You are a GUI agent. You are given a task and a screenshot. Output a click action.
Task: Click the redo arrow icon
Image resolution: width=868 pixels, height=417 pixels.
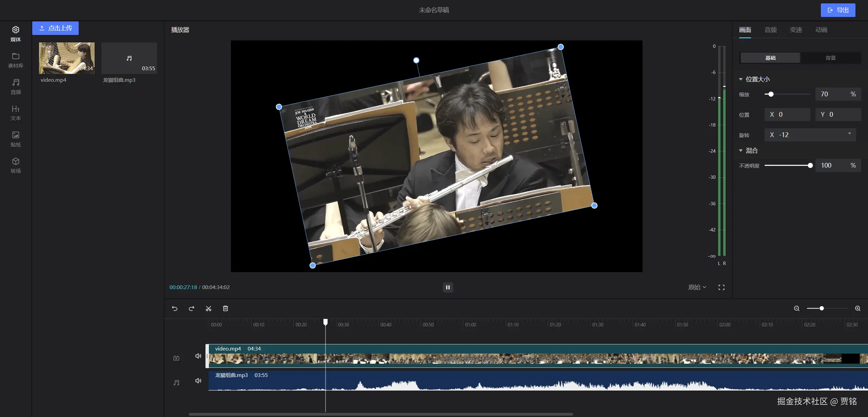coord(192,308)
